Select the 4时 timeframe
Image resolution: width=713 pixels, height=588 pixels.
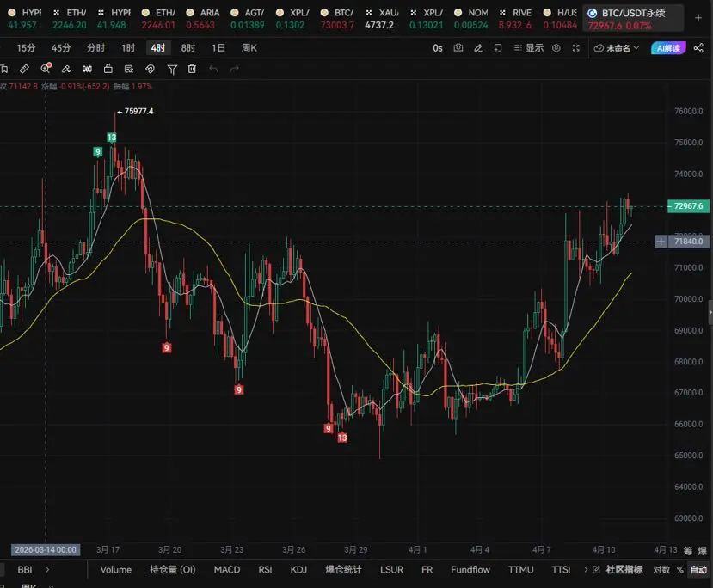pos(158,48)
